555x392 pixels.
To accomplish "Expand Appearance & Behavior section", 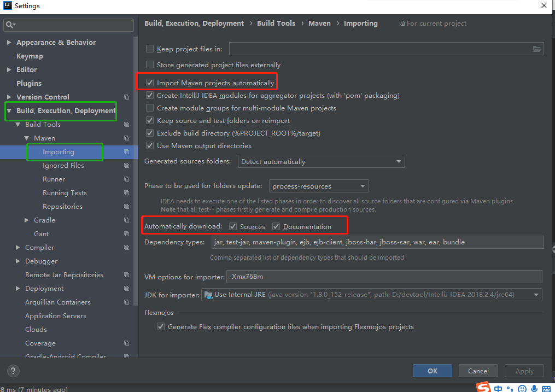I will (x=9, y=43).
